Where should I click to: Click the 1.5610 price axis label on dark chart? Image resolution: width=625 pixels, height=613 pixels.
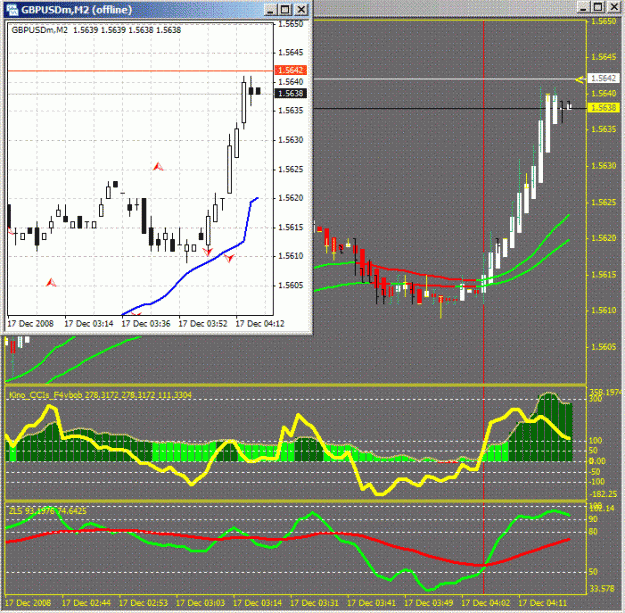[603, 310]
